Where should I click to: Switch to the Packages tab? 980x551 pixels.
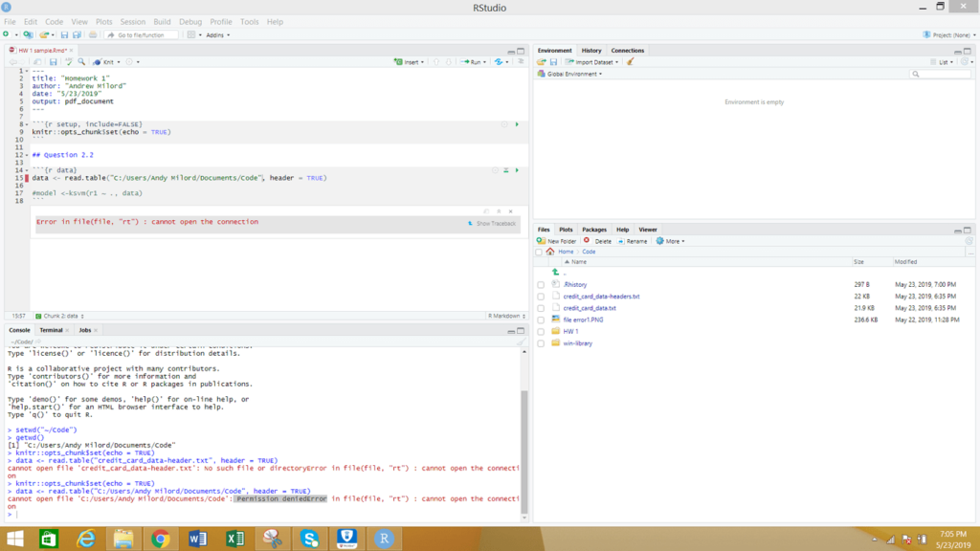tap(593, 230)
